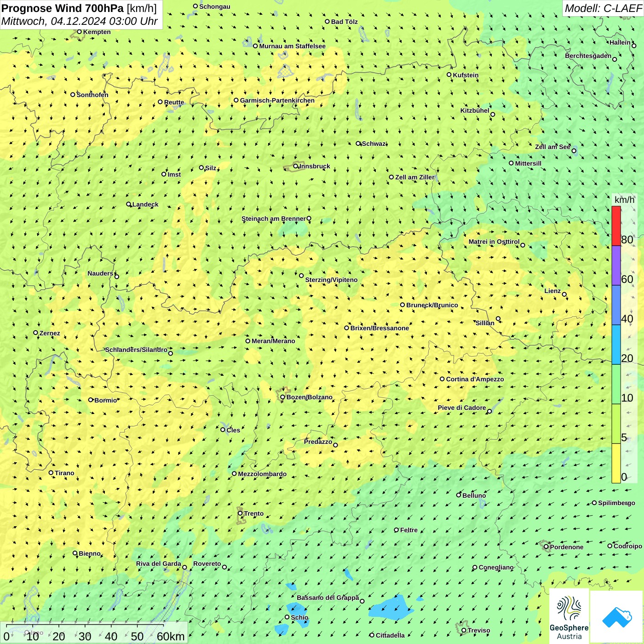Screen dimensions: 644x644
Task: Click the 'Schlanders/Silandro' label
Action: point(136,350)
